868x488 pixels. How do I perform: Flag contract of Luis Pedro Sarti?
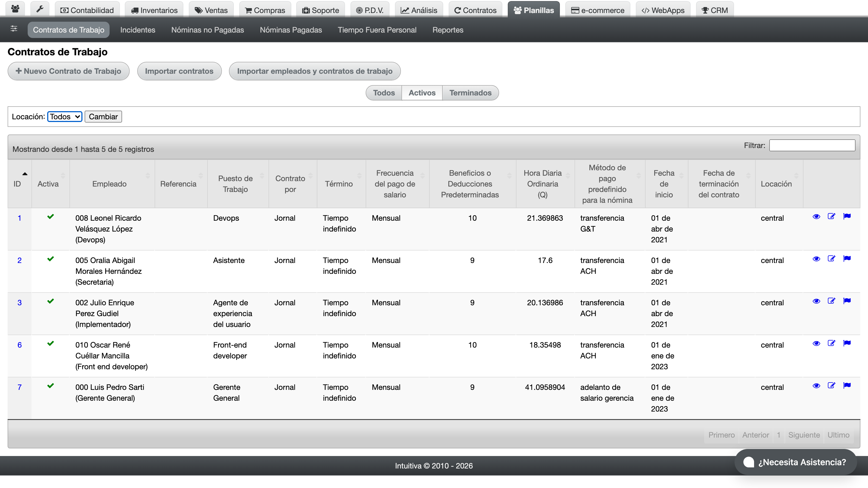847,386
